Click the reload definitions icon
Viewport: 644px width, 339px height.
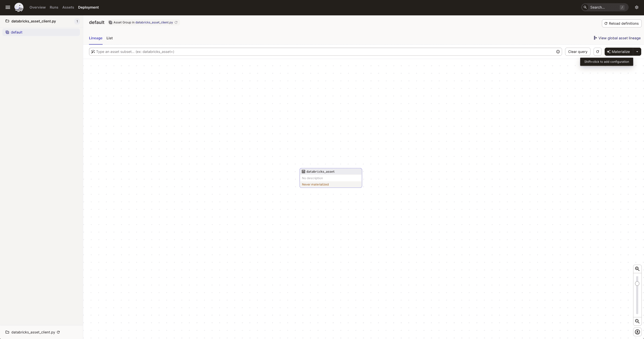[606, 23]
